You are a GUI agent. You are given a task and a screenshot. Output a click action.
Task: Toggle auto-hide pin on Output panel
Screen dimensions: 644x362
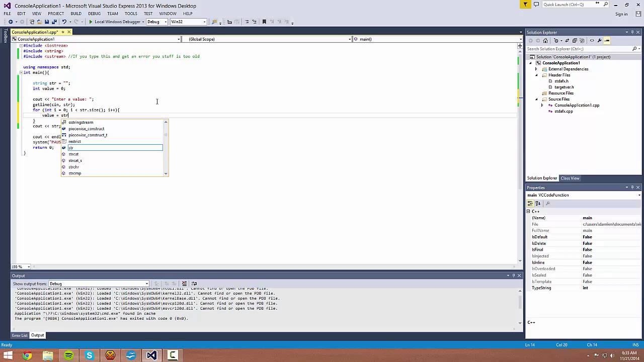(x=513, y=276)
